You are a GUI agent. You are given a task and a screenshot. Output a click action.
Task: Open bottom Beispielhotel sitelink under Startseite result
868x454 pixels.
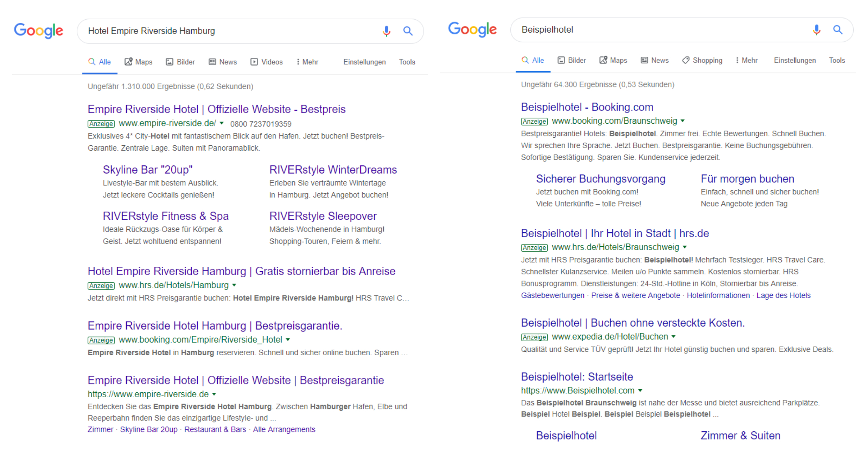pos(566,436)
